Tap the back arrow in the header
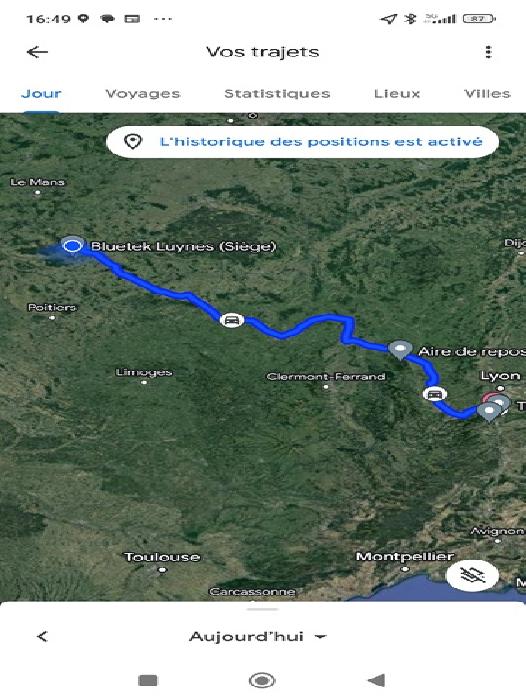Viewport: 526px width, 700px height. pos(37,52)
